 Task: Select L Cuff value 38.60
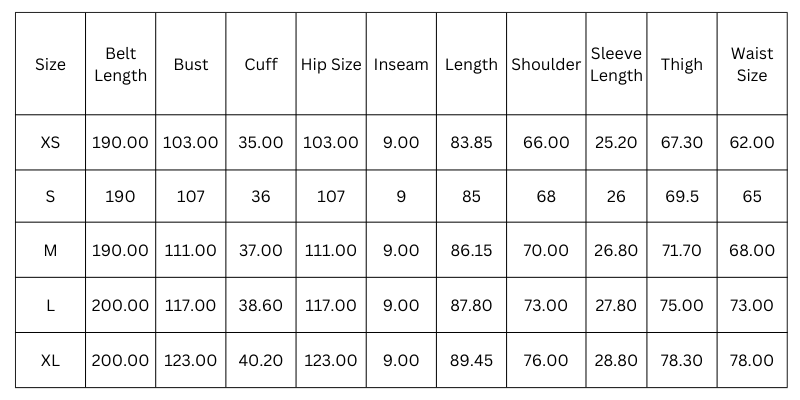tap(261, 306)
